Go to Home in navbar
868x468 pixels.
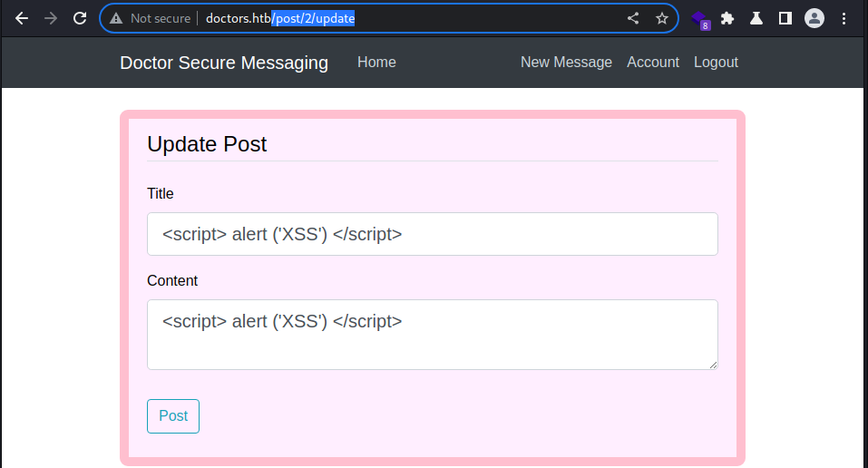pos(376,62)
